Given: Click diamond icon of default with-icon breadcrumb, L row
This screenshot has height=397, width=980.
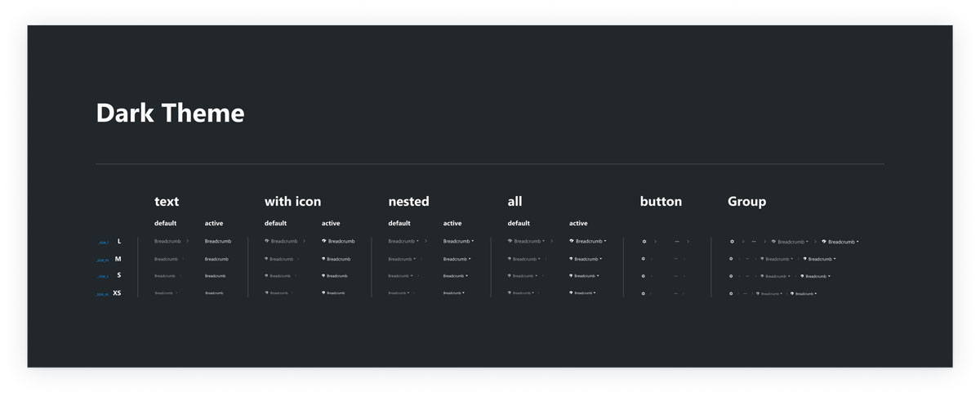Looking at the screenshot, I should click(x=267, y=241).
